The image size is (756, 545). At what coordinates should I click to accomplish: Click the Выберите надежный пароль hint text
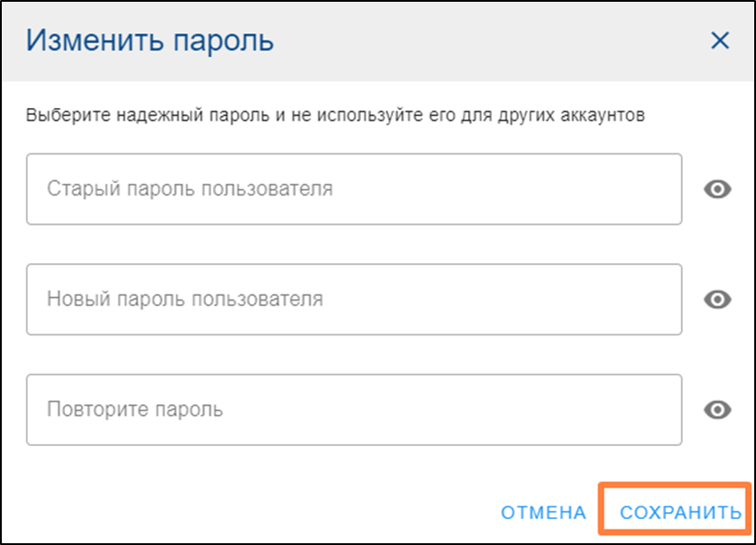[x=335, y=115]
